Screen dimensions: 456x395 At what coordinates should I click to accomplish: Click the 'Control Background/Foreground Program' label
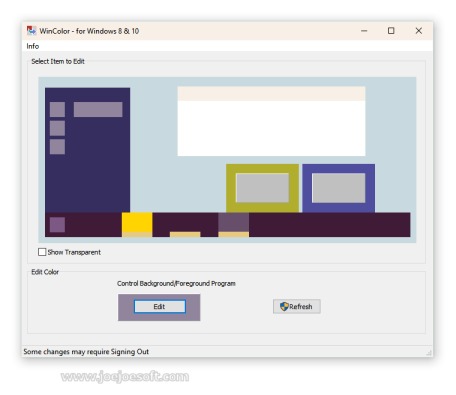[x=176, y=283]
